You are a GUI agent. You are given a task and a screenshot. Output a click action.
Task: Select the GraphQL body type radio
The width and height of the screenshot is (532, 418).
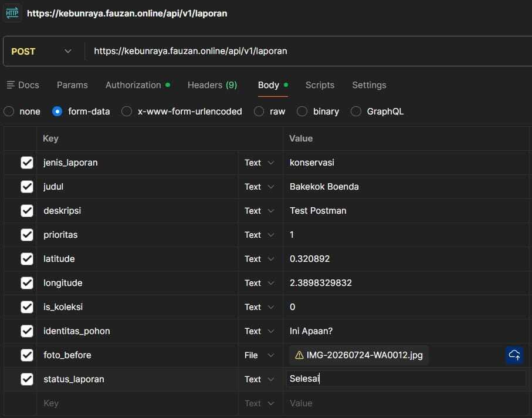[x=356, y=112]
